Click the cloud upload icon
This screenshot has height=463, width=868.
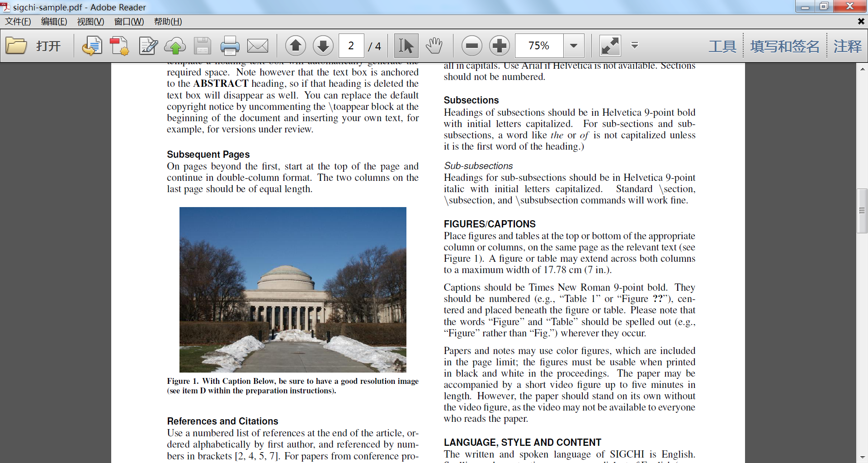click(x=175, y=46)
